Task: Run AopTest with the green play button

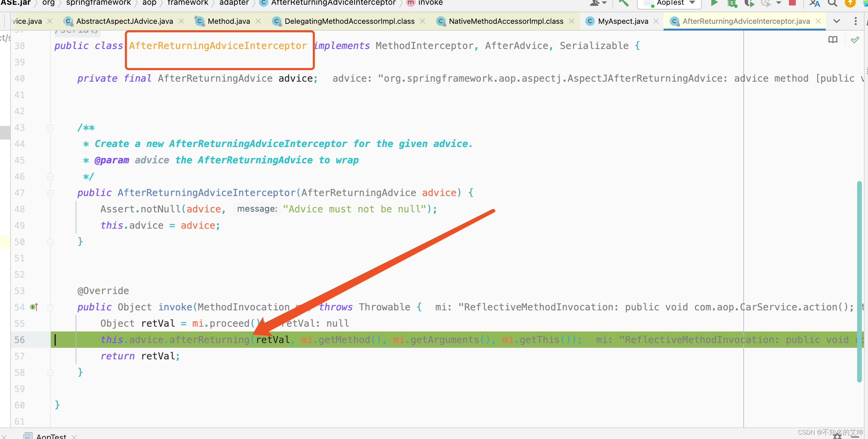Action: pos(715,3)
